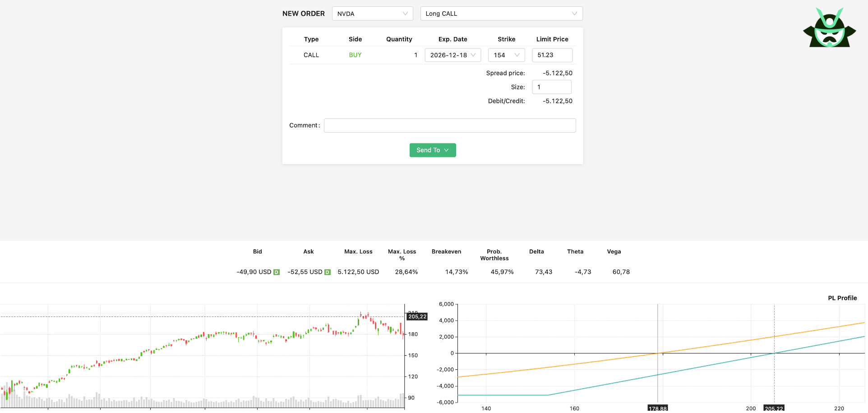
Task: Open the Strike 154 dropdown
Action: tap(506, 55)
